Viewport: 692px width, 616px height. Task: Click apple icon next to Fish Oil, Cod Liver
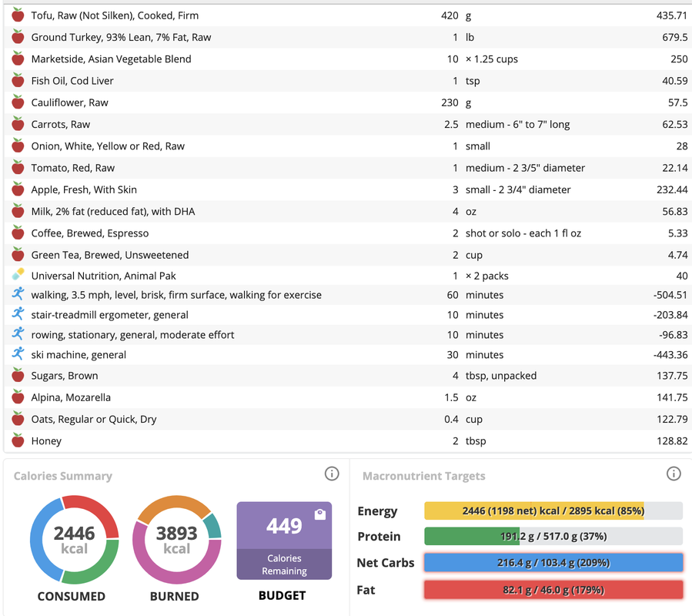(18, 80)
